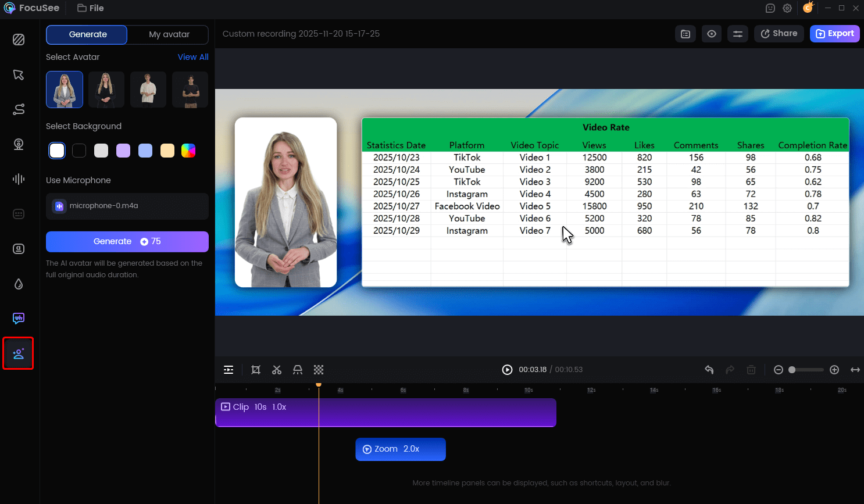Click the water drop watermark icon
Viewport: 864px width, 504px height.
point(19,284)
